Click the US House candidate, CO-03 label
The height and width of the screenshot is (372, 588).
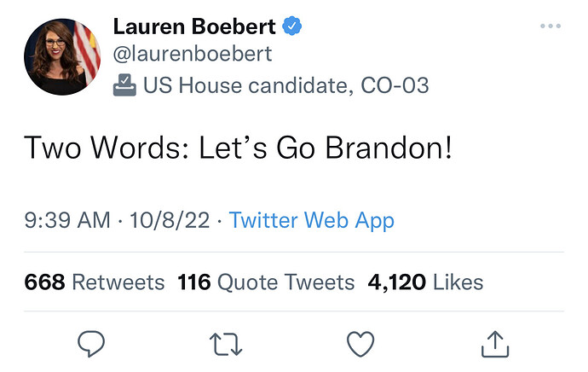[x=285, y=85]
